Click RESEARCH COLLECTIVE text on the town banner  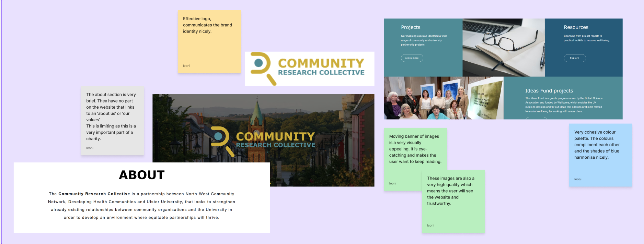[275, 145]
